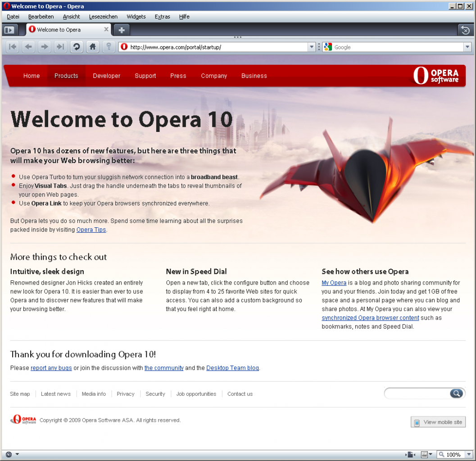Viewport: 476px width, 461px height.
Task: Open the Widgets menu
Action: (136, 17)
